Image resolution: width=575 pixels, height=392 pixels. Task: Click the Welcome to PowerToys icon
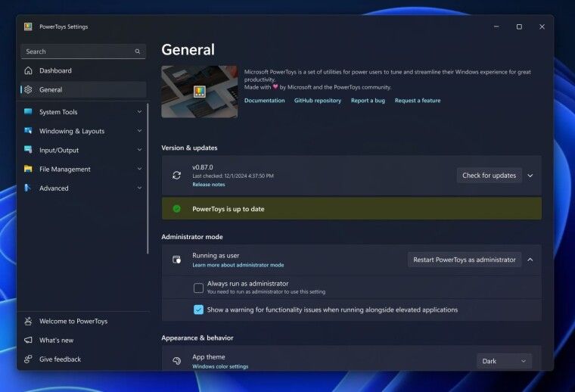point(28,321)
